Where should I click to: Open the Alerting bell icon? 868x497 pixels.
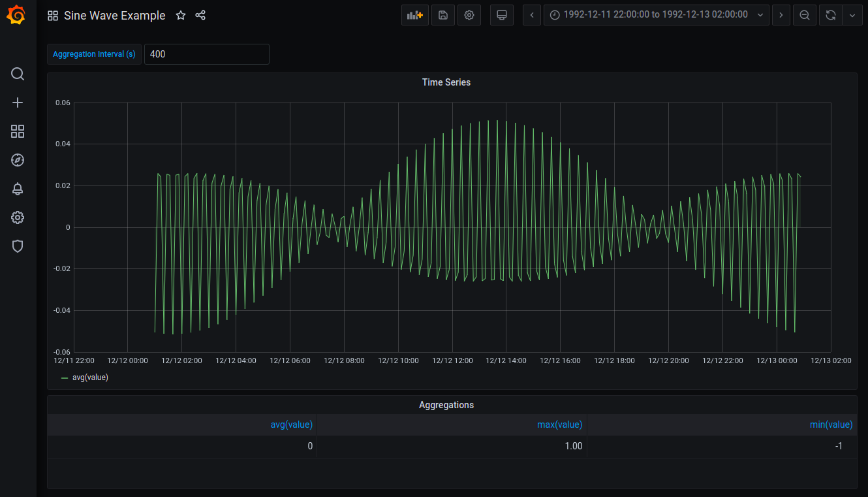[x=18, y=189]
